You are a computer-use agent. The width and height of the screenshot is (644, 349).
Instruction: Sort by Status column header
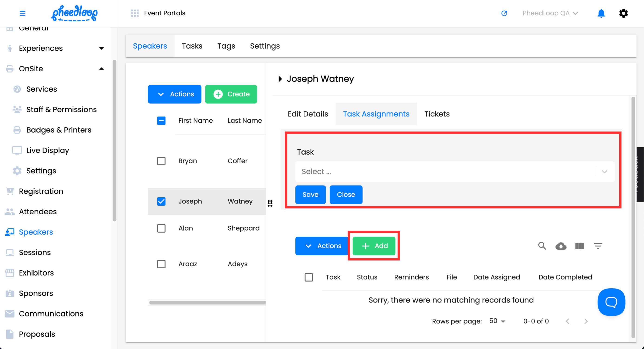(367, 277)
